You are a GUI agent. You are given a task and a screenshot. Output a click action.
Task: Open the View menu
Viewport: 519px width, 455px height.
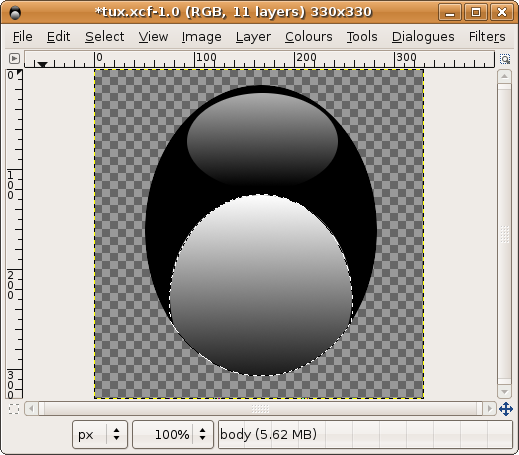pyautogui.click(x=153, y=37)
